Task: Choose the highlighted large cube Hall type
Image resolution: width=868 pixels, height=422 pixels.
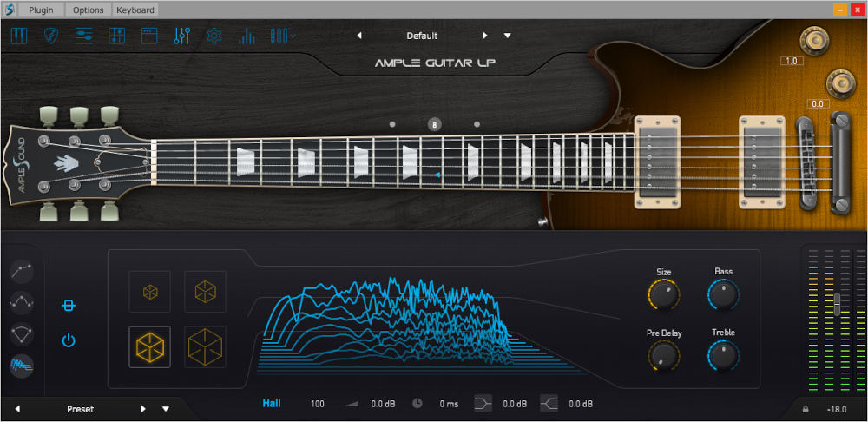Action: [x=150, y=347]
